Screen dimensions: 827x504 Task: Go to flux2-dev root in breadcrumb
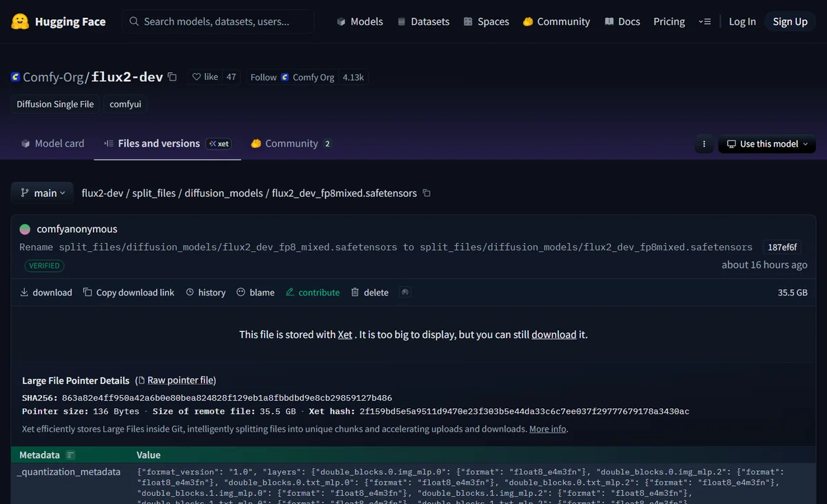click(x=101, y=193)
